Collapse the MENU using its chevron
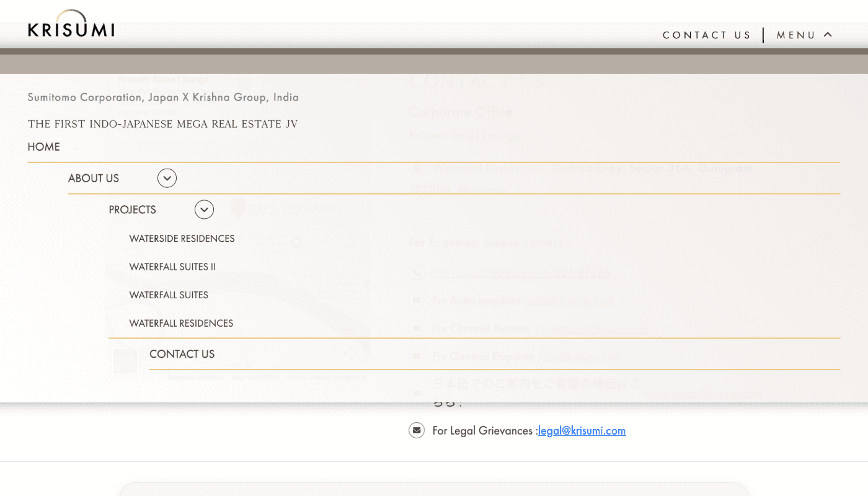Viewport: 868px width, 496px height. 828,35
